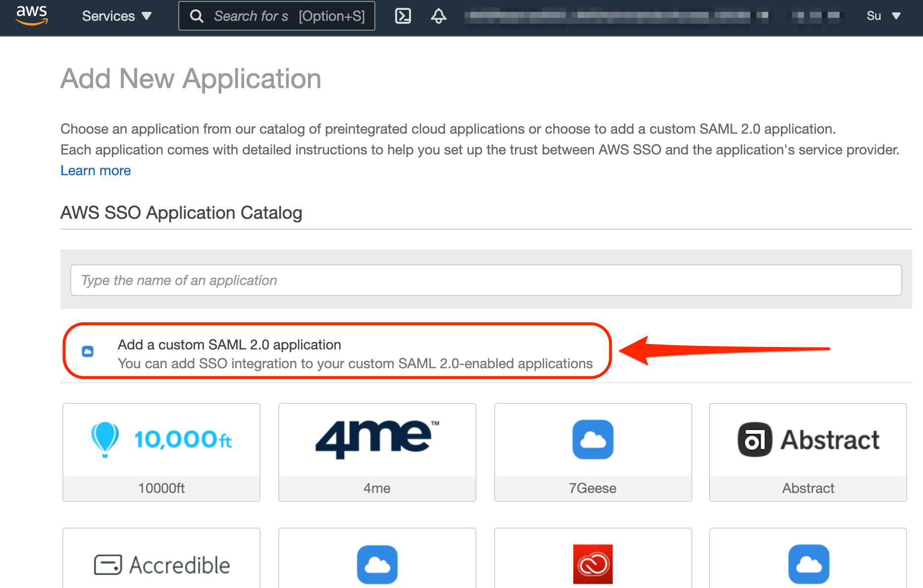Click the application name filter field
Screen dimensions: 923x588
click(486, 280)
